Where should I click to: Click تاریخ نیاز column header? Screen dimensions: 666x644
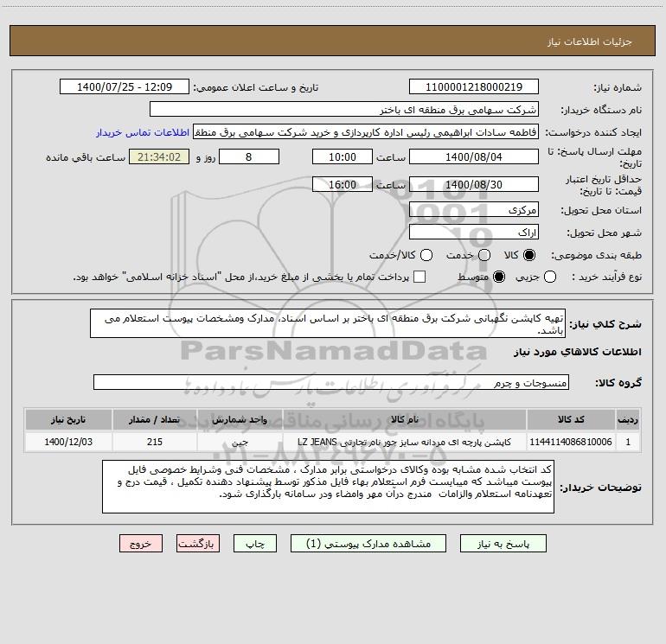68,419
